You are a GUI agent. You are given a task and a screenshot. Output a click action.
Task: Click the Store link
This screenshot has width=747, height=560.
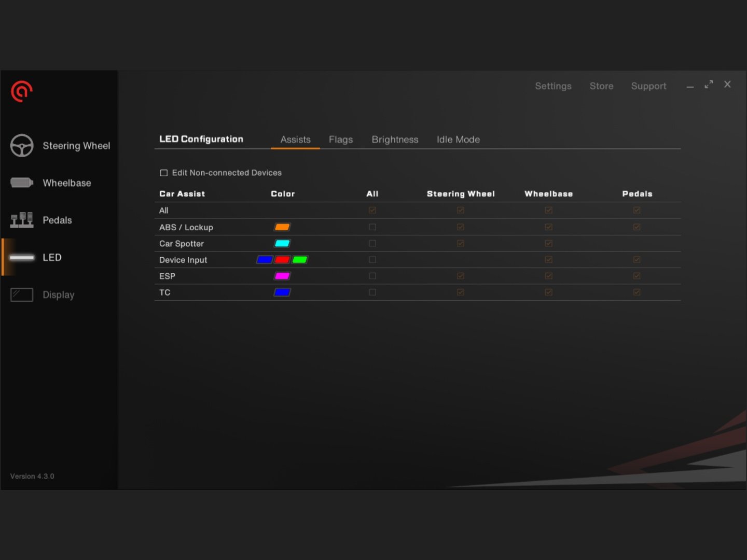click(601, 86)
